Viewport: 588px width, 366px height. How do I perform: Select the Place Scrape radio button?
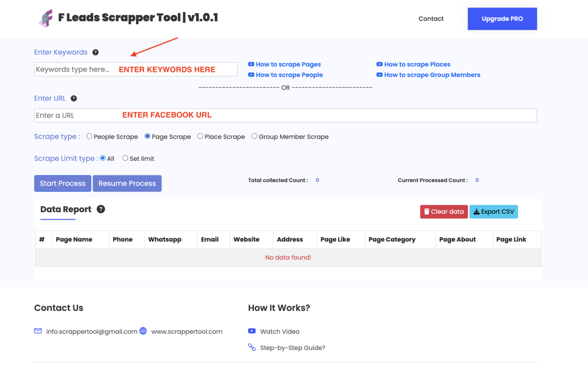[199, 136]
